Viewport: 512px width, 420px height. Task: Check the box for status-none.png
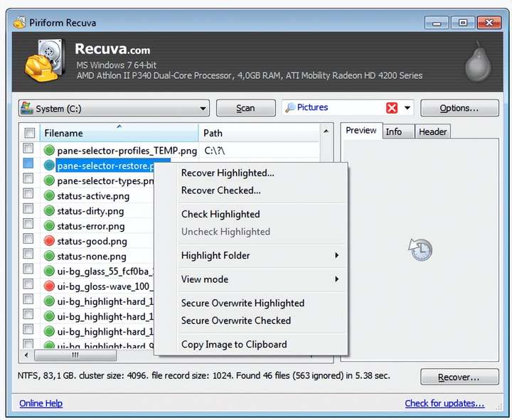tap(28, 254)
